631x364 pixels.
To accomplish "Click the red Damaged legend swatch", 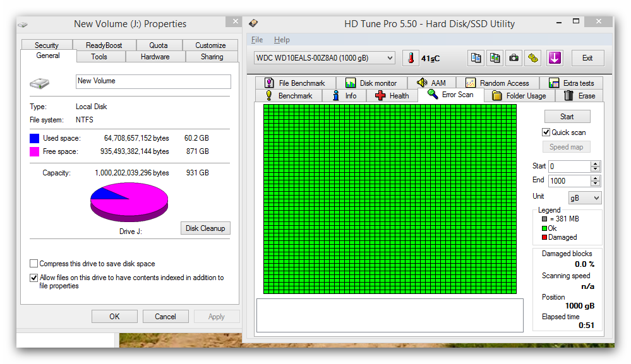I will pos(544,237).
